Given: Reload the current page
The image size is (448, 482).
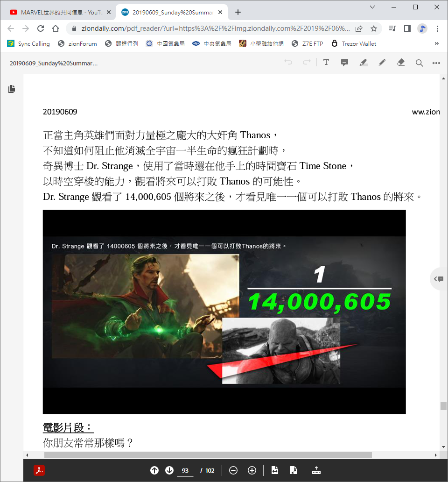Looking at the screenshot, I should pos(41,28).
